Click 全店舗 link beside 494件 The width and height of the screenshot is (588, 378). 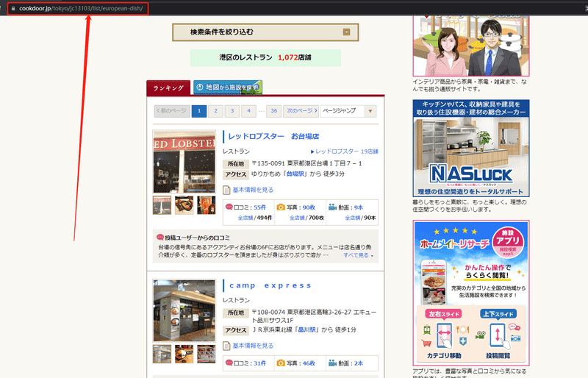point(245,218)
